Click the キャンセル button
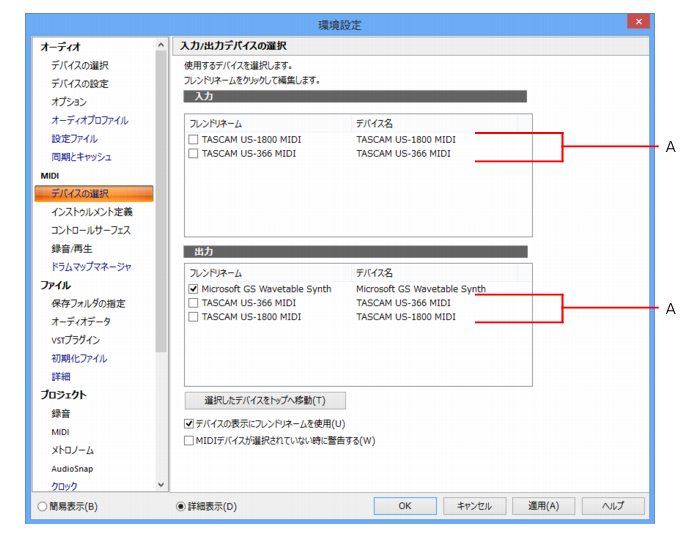 474,506
